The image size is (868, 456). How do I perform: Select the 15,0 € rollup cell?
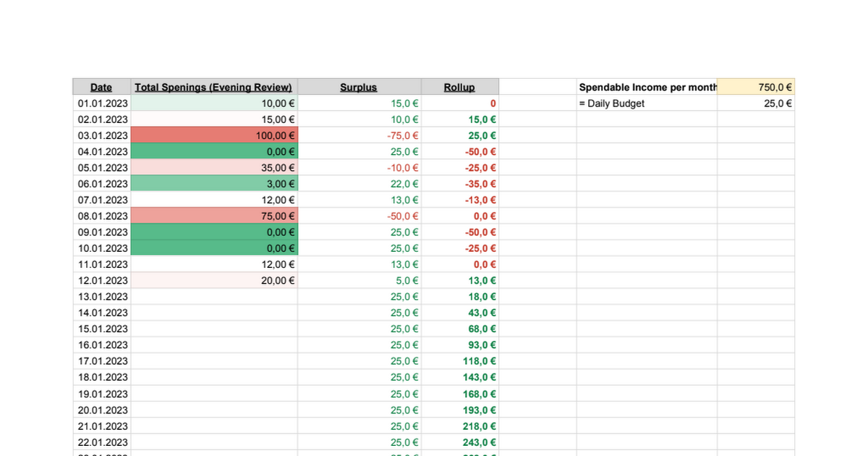point(459,119)
